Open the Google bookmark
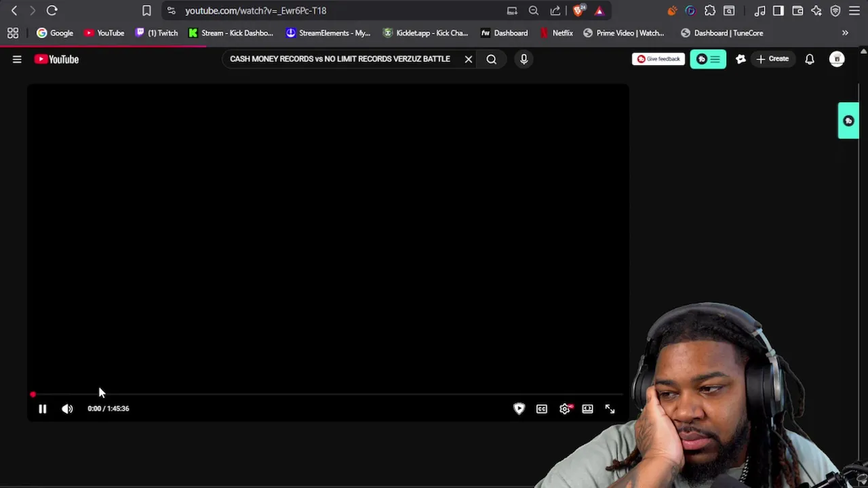 coord(55,33)
